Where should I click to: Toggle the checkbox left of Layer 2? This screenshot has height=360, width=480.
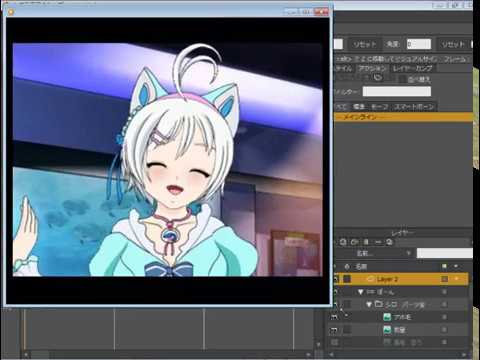[347, 279]
